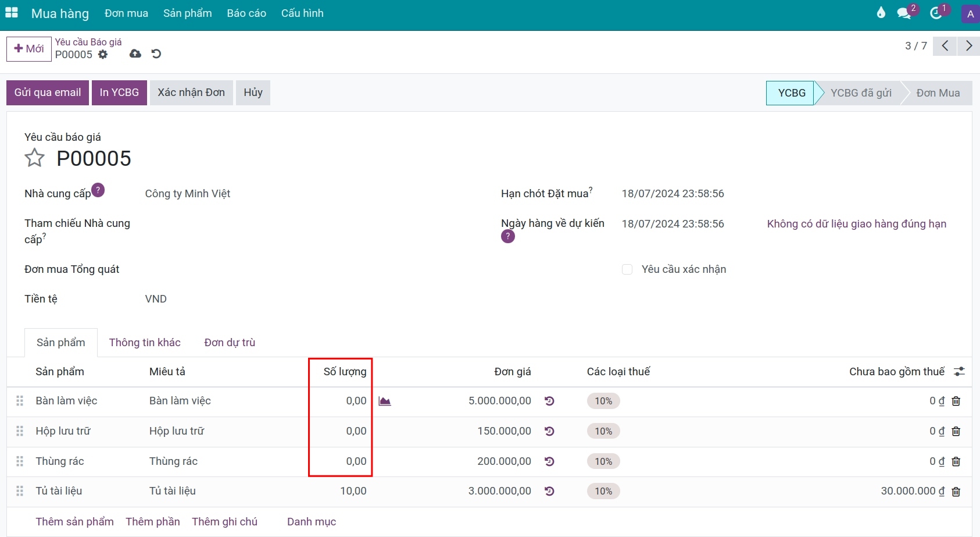Screen dimensions: 980x537
Task: Open Báo cáo menu
Action: 246,13
